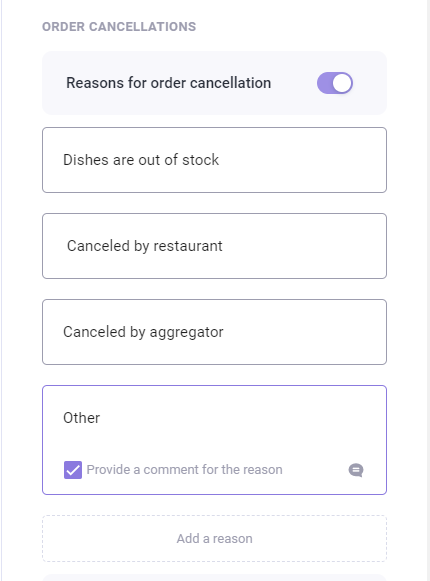This screenshot has width=430, height=581.
Task: Add a reason to the cancellation list
Action: tap(214, 538)
